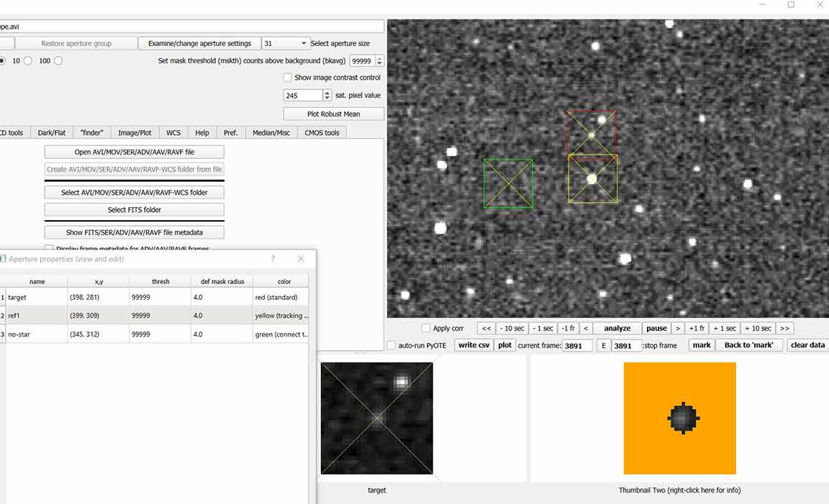Click the write csv button
The width and height of the screenshot is (829, 504).
[474, 345]
